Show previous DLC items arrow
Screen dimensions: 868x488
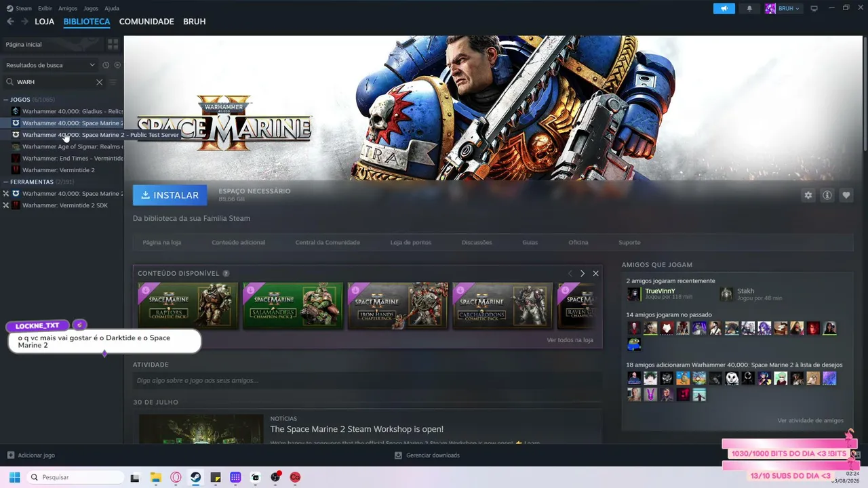coord(570,273)
